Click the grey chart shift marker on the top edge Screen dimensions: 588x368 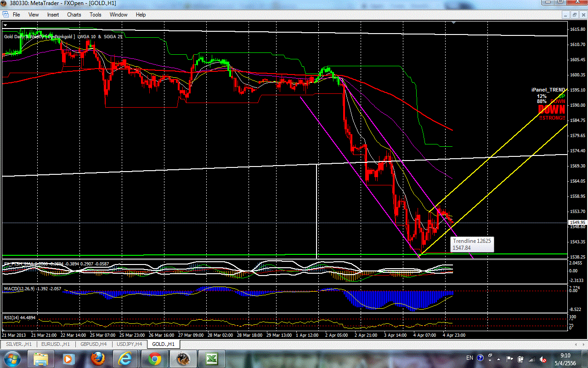click(x=454, y=23)
